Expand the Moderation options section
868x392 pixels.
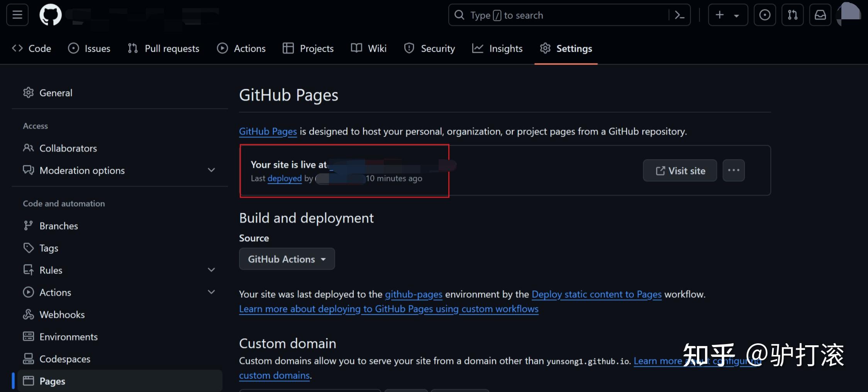click(211, 170)
